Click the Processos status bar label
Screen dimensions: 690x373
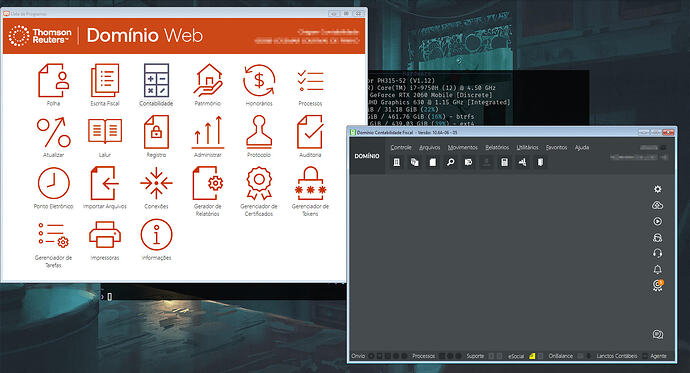coord(423,356)
